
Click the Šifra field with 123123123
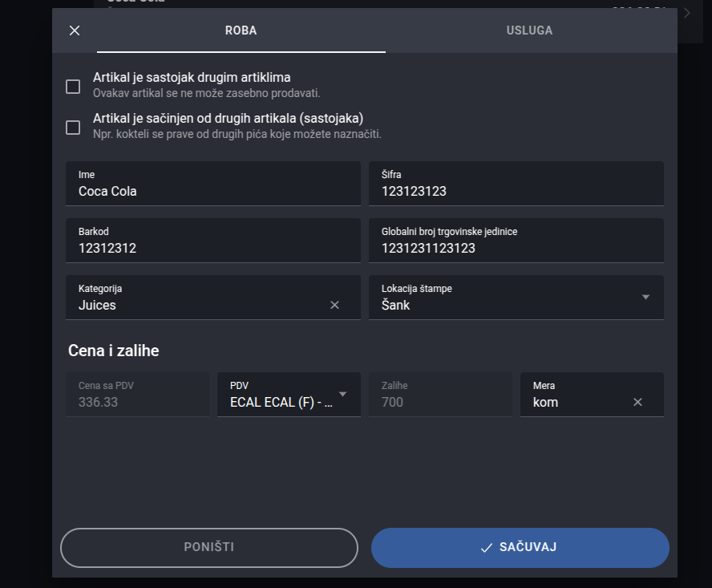click(x=516, y=184)
